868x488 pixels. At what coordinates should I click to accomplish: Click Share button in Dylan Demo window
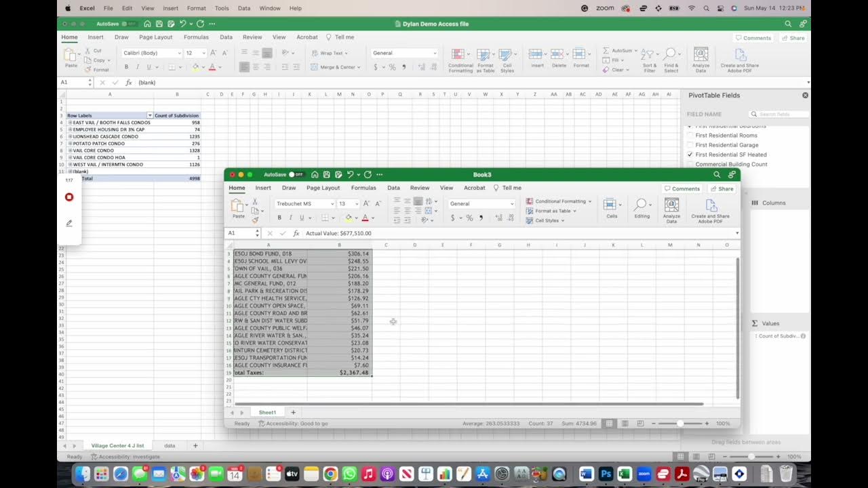(793, 38)
